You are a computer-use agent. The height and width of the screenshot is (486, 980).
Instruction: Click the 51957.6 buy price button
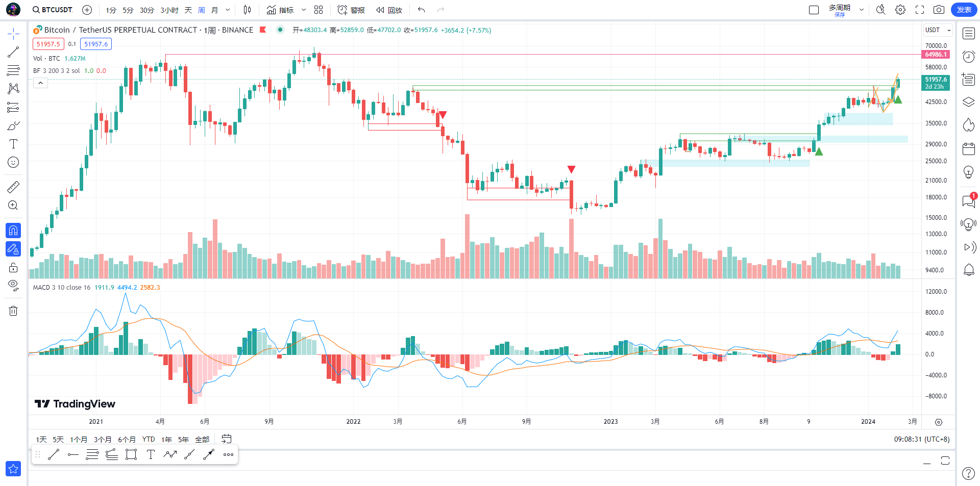[96, 44]
